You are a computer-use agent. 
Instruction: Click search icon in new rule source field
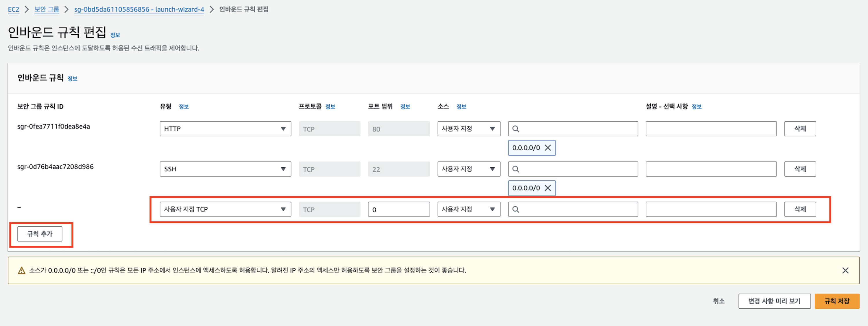pos(516,210)
